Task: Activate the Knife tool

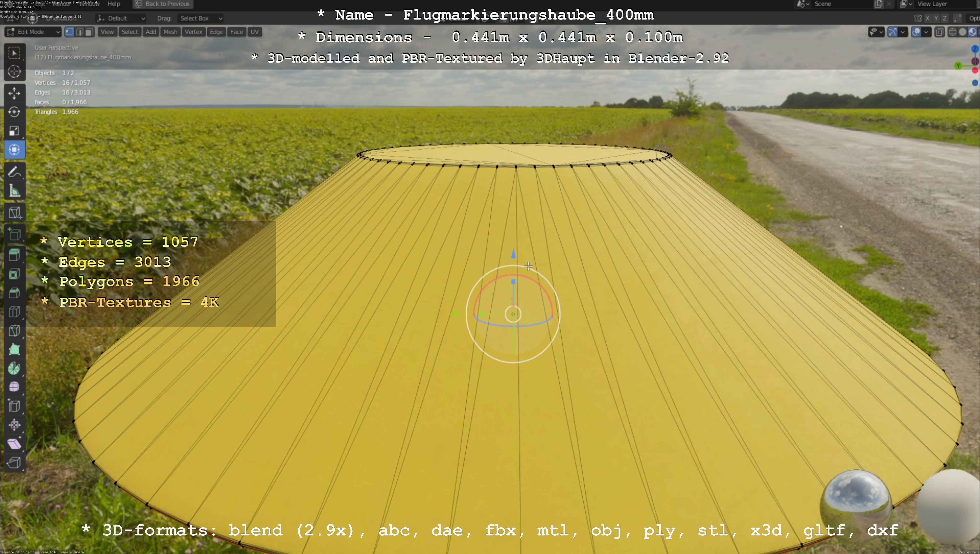Action: point(14,331)
